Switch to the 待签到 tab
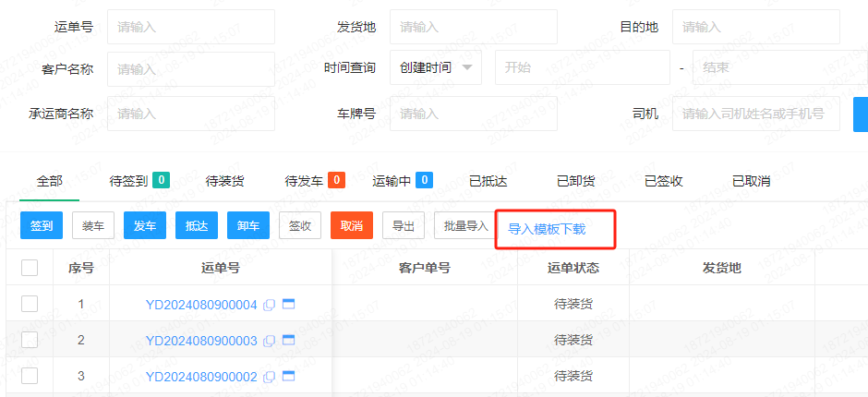Viewport: 868px width, 397px height. coord(129,181)
